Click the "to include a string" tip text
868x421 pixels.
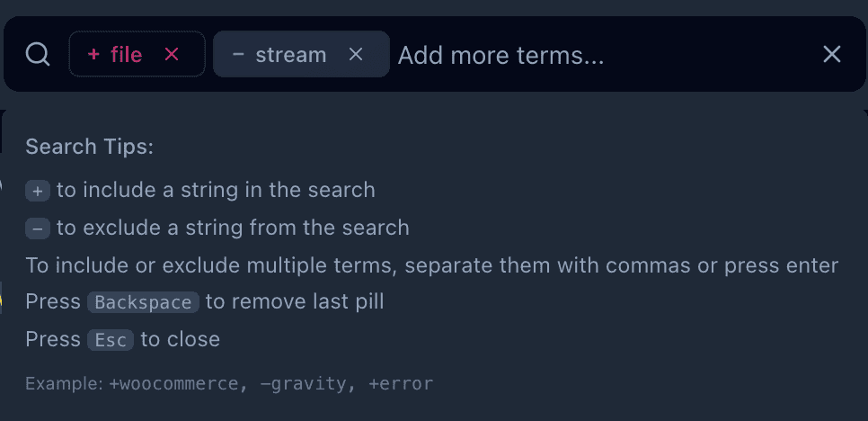[216, 190]
